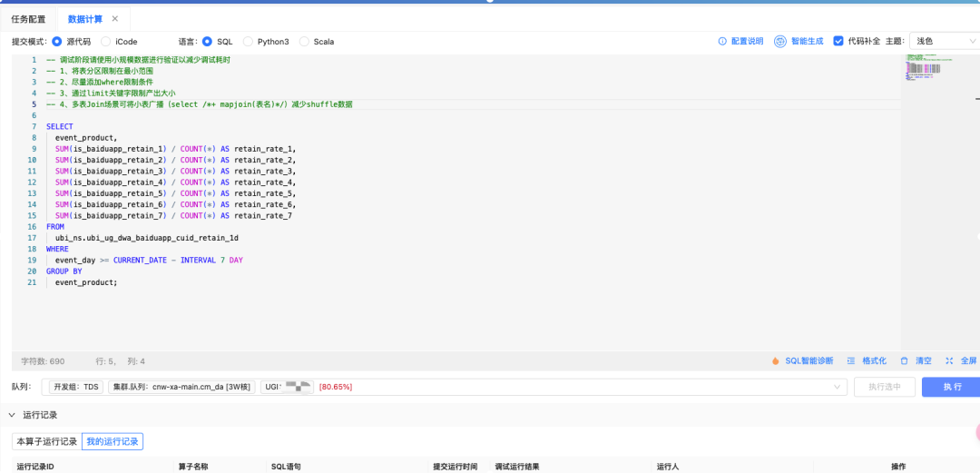Click line number 19 in the gutter

[31, 260]
